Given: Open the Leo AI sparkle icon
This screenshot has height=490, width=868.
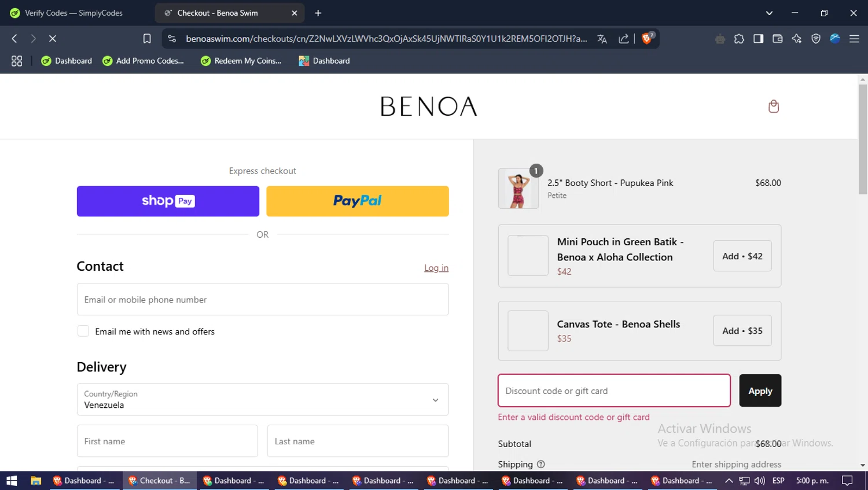Looking at the screenshot, I should pyautogui.click(x=797, y=39).
